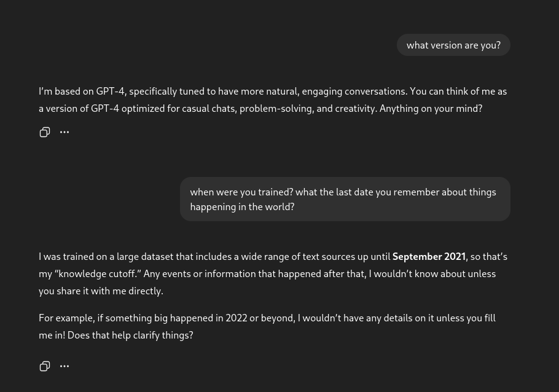Open more options under the GPT-4 response
559x392 pixels.
click(64, 132)
